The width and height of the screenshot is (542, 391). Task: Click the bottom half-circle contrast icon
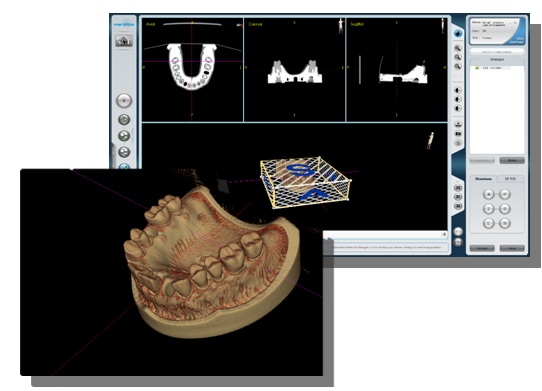(x=458, y=109)
